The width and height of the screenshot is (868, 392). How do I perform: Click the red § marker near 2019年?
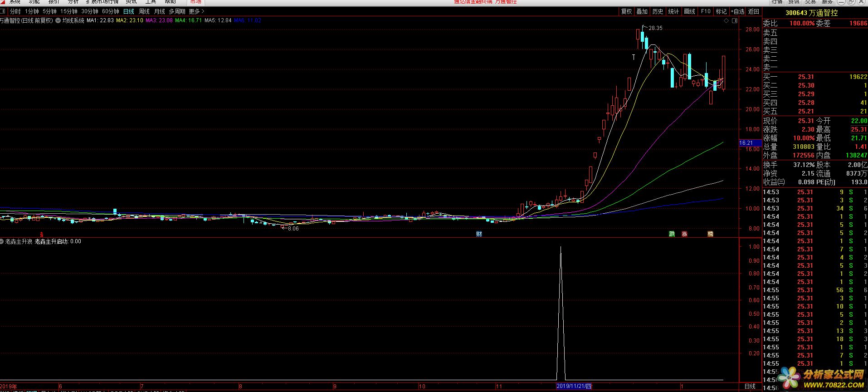42,234
